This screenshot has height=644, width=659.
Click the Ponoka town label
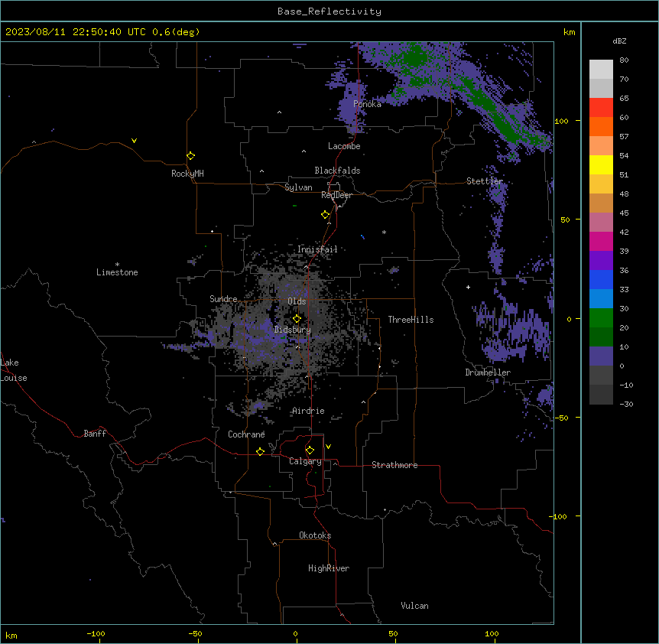[x=367, y=104]
